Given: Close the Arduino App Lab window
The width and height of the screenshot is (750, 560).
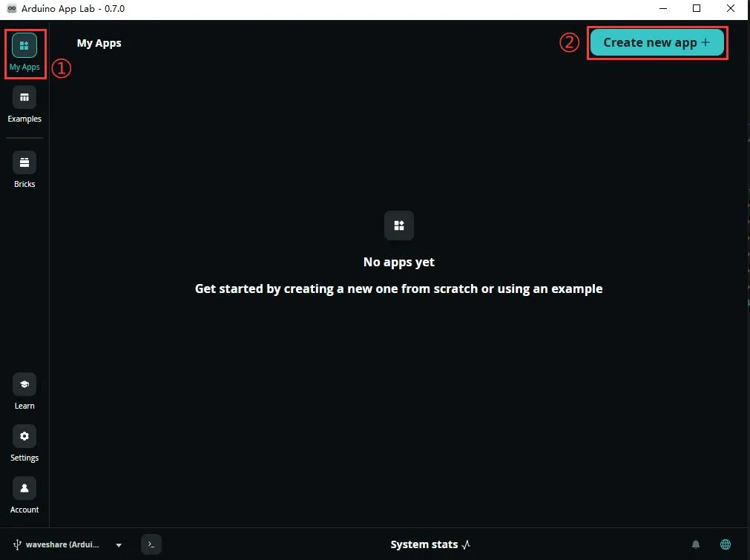Looking at the screenshot, I should click(x=731, y=9).
